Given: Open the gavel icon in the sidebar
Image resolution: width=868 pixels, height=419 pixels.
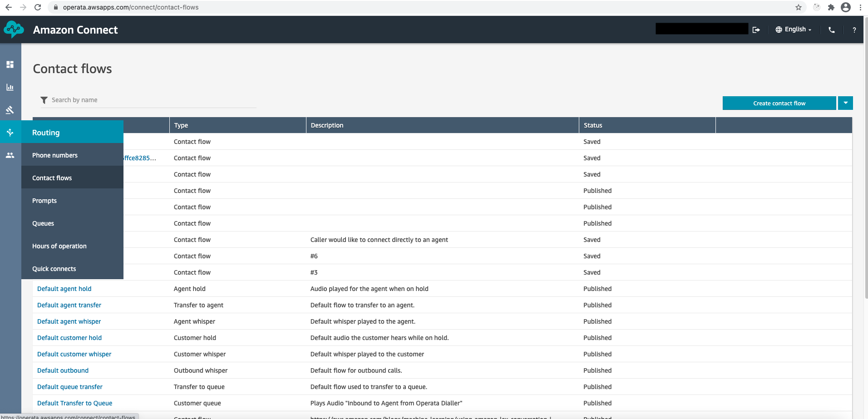Looking at the screenshot, I should coord(10,110).
